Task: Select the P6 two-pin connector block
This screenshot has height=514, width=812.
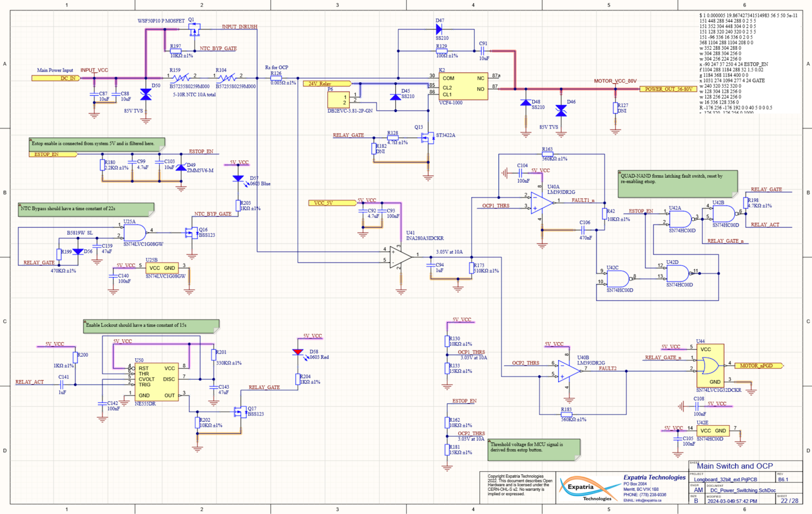Action: click(339, 100)
